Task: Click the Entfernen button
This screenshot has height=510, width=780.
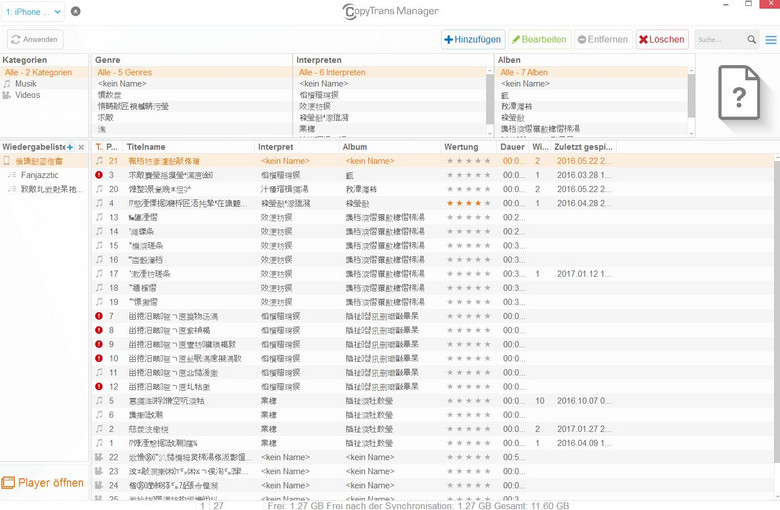Action: click(x=603, y=39)
